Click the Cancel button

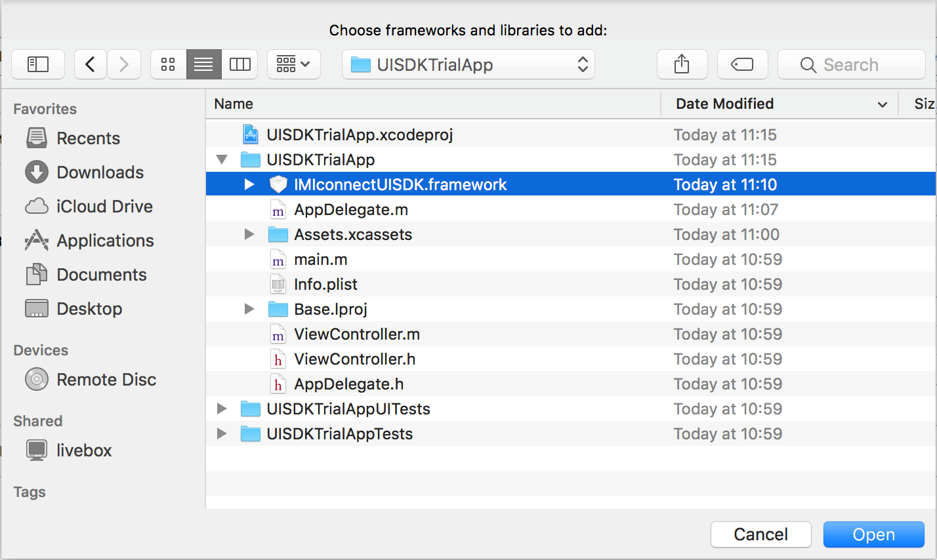pos(761,534)
